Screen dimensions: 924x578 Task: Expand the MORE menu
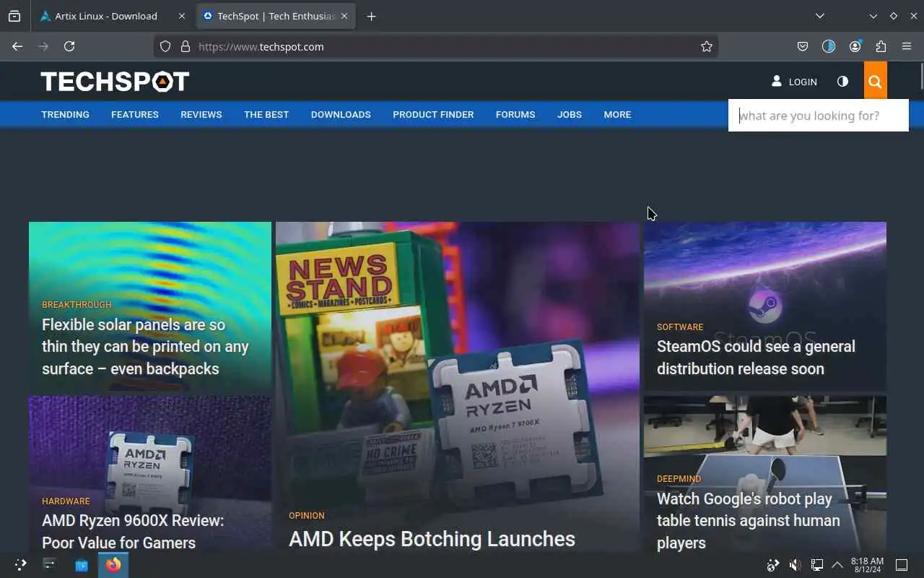[617, 114]
